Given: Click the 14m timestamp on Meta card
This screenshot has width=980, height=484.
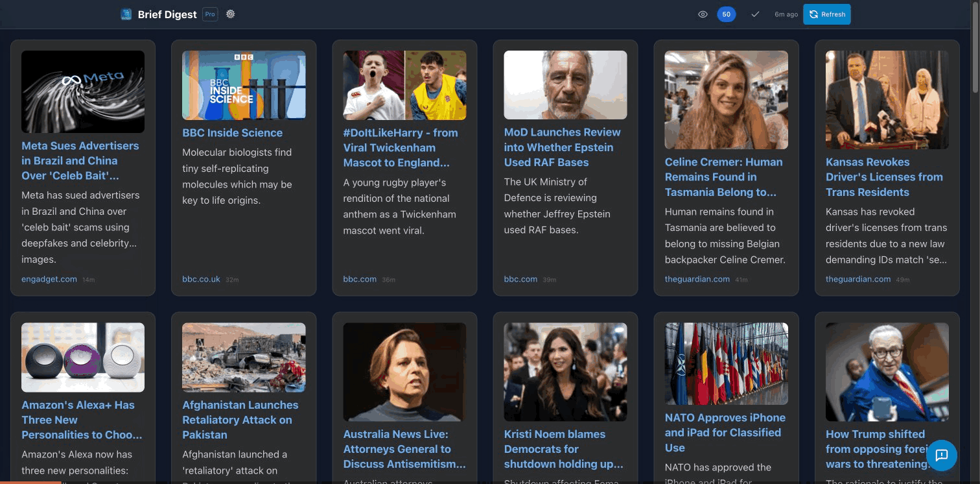Looking at the screenshot, I should point(89,280).
